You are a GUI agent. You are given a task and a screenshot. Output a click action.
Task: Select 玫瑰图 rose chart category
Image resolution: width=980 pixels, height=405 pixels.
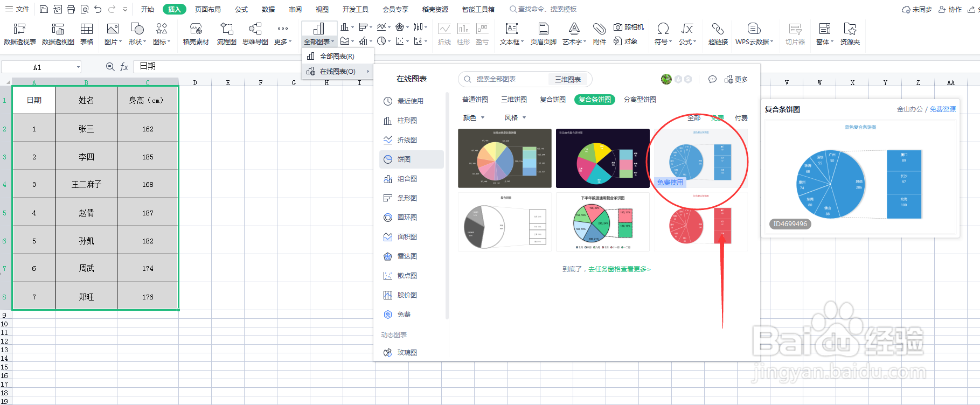412,353
